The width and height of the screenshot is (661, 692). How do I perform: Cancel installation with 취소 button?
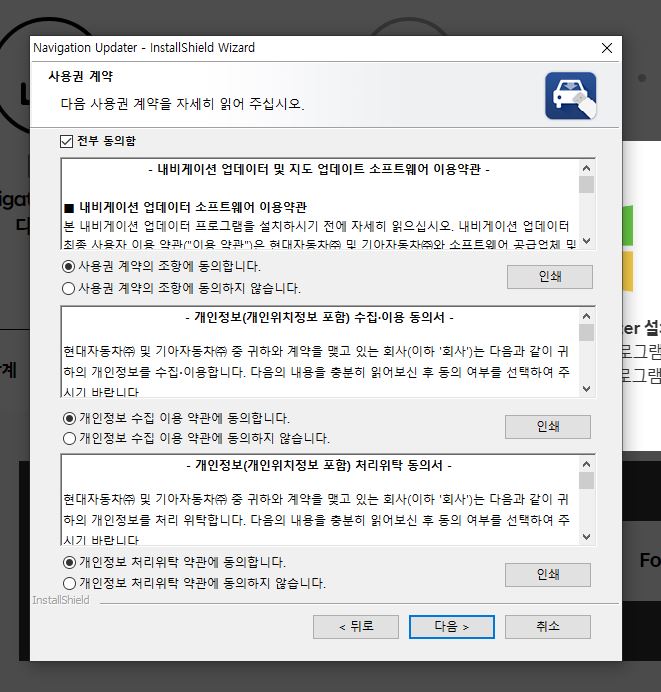pos(548,627)
